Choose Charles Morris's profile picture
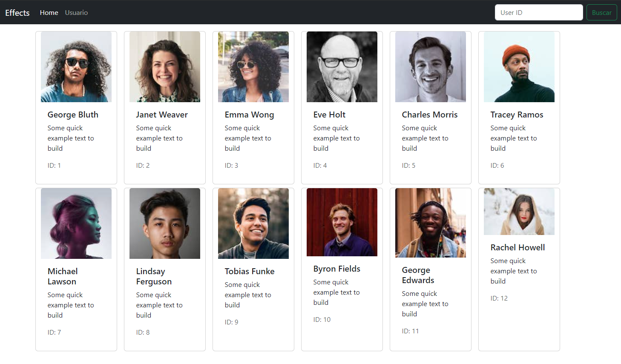 [x=431, y=67]
